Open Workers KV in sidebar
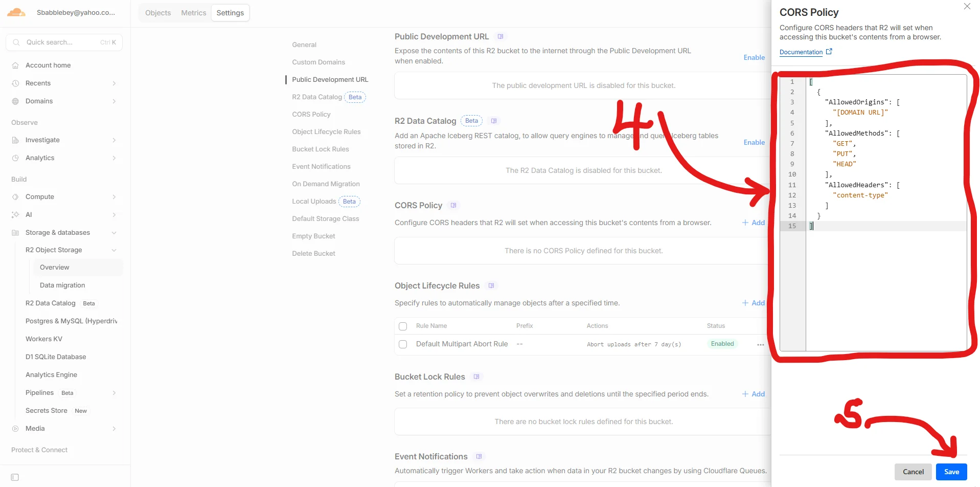This screenshot has height=487, width=980. click(44, 339)
